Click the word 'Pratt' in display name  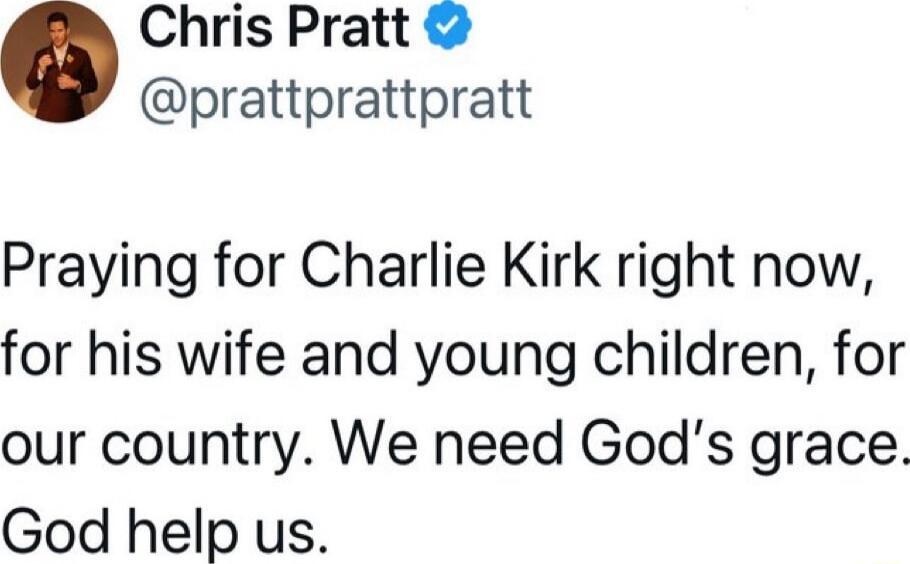pos(348,28)
